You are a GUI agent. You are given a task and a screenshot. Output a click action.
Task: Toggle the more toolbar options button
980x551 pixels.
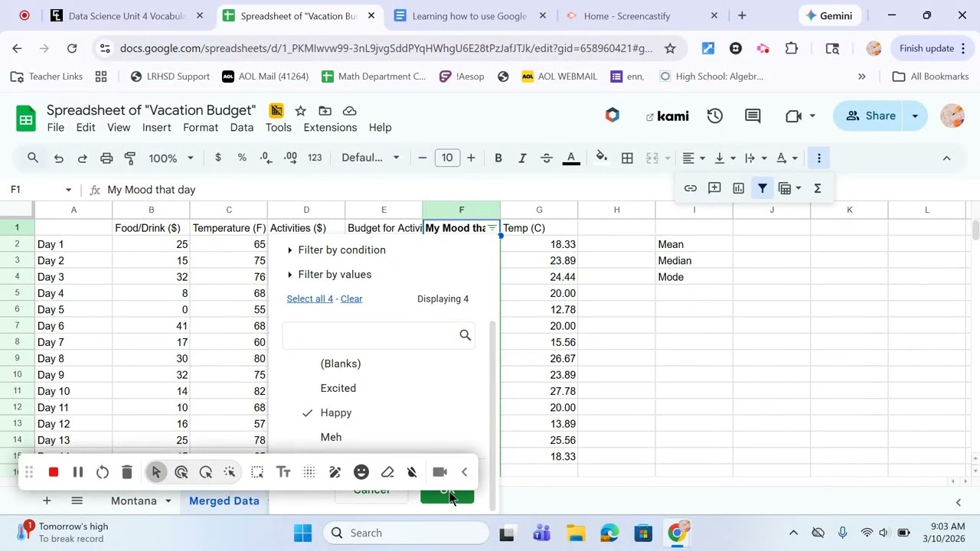coord(819,158)
